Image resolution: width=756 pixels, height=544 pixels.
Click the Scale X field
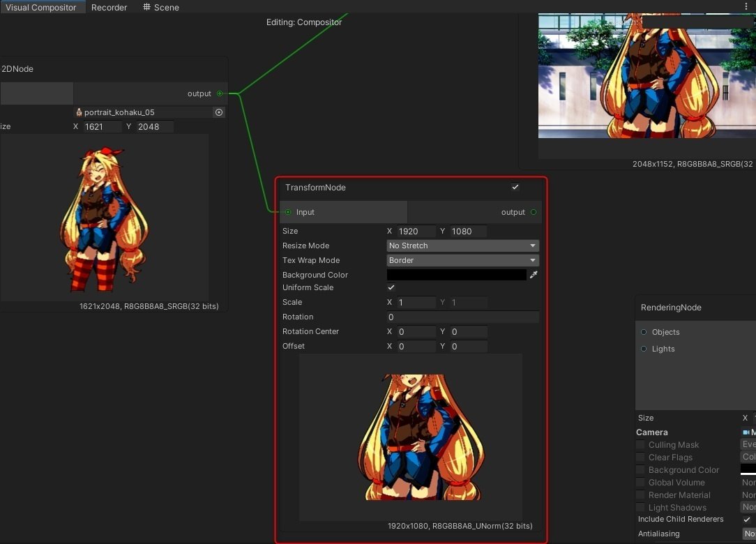tap(416, 303)
